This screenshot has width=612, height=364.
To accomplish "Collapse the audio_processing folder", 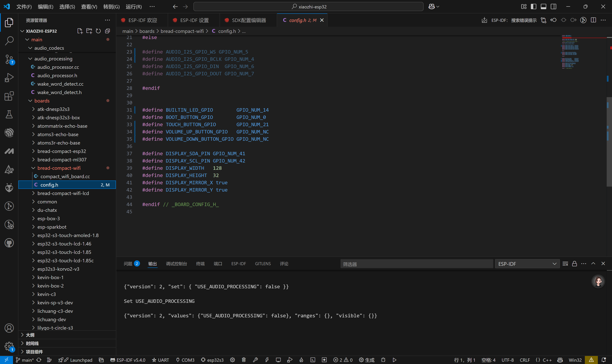I will pos(53,59).
